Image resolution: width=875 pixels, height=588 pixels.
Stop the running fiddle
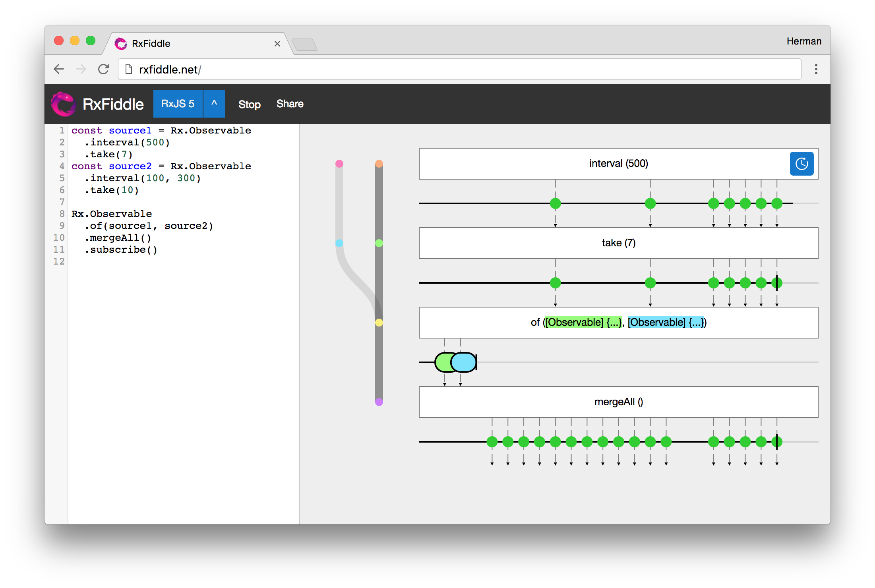click(249, 104)
